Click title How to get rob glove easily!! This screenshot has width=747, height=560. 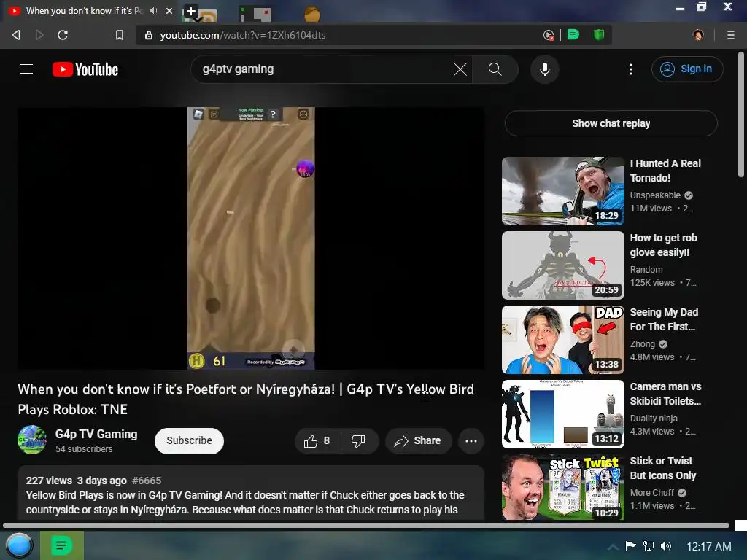[x=663, y=245]
